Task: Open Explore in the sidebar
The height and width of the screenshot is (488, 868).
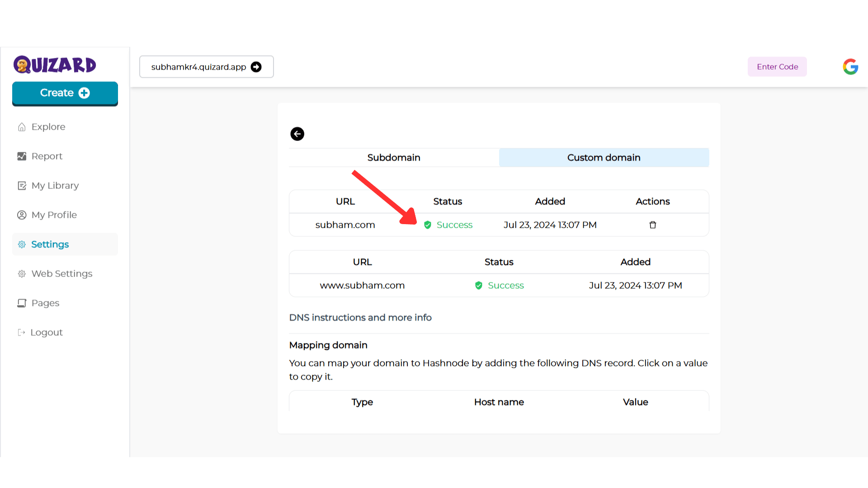Action: point(65,127)
